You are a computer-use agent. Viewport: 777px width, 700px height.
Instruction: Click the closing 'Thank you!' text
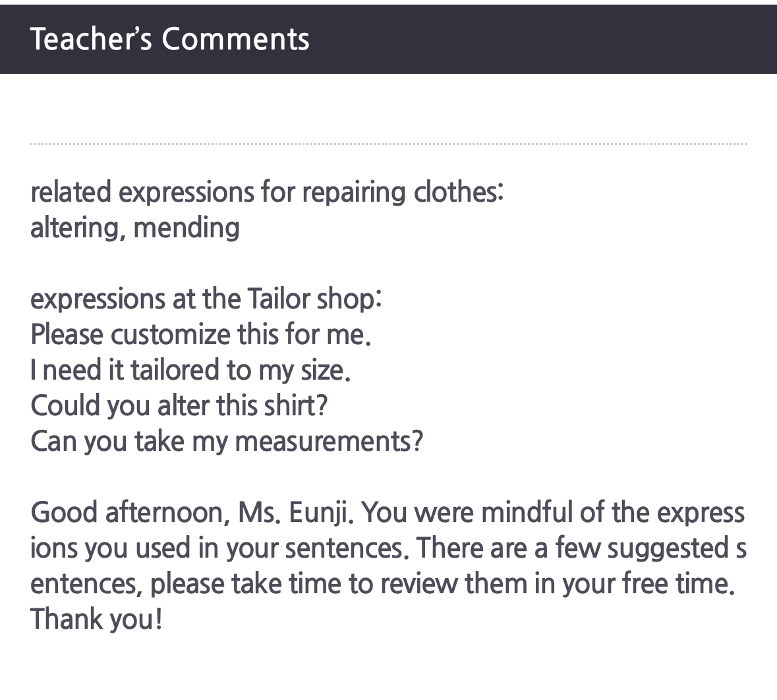point(96,619)
